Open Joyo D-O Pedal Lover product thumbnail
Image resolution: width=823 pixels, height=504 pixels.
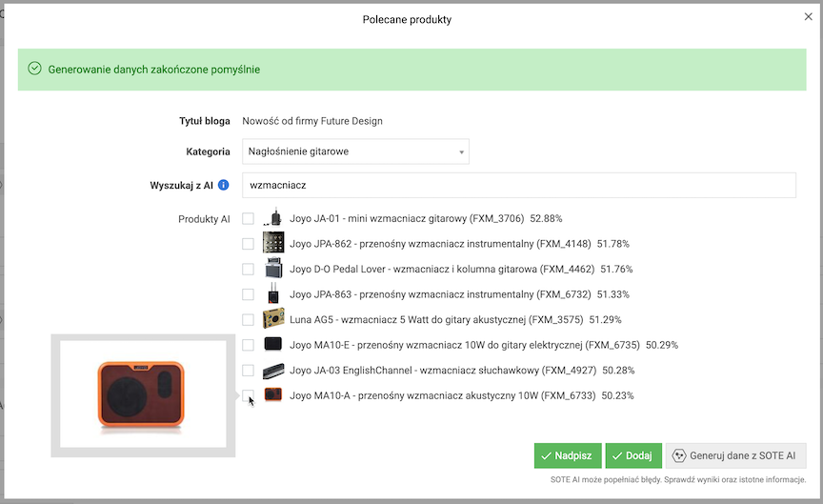273,269
